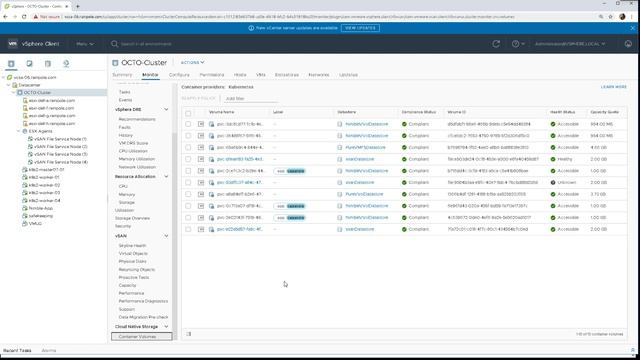Select Container Volumes in the monitor menu
Screen dimensions: 640x360
click(142, 337)
